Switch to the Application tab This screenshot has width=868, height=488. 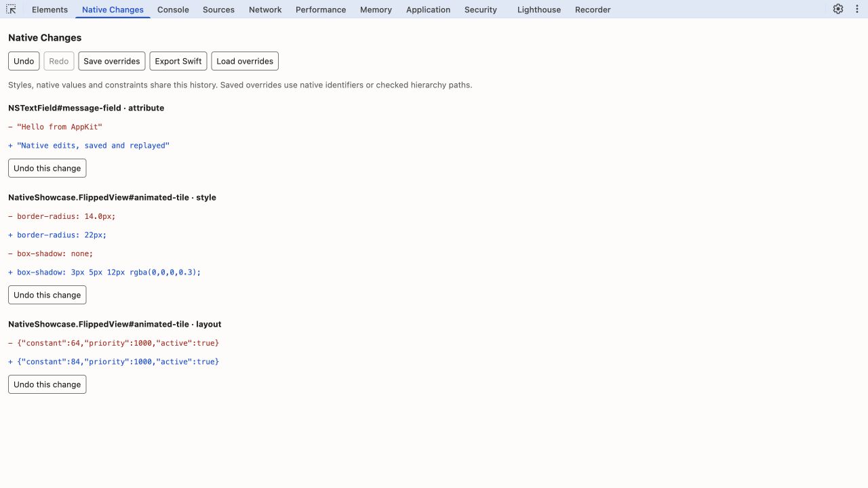click(x=428, y=9)
